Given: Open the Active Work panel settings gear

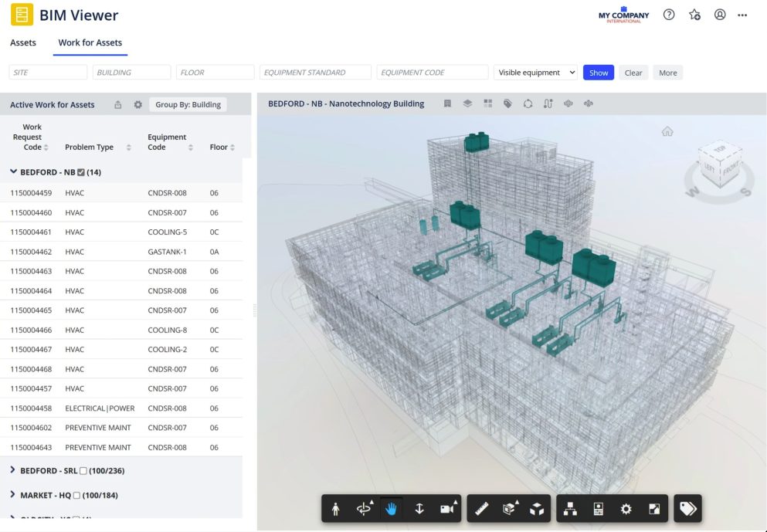Looking at the screenshot, I should click(x=138, y=105).
